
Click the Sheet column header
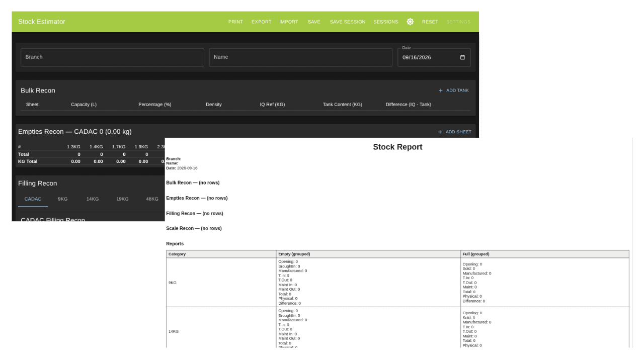(x=32, y=105)
